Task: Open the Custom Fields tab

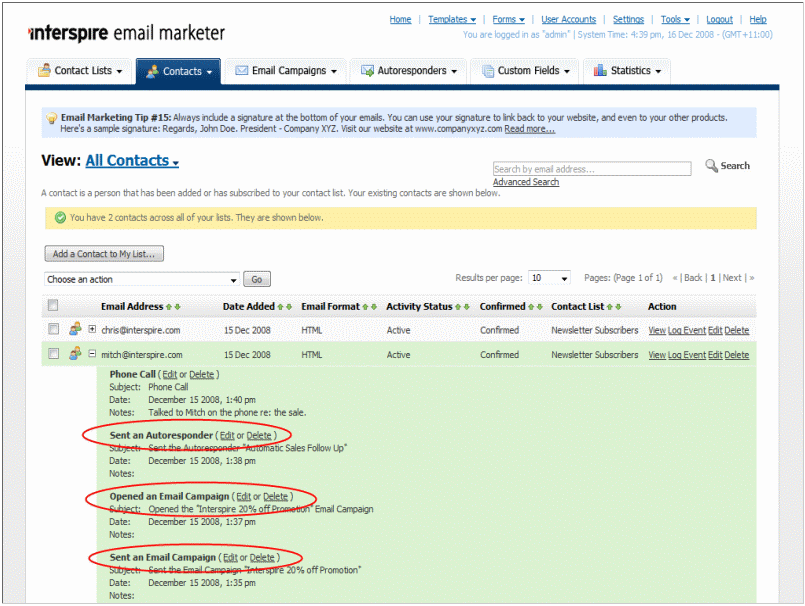Action: (525, 71)
